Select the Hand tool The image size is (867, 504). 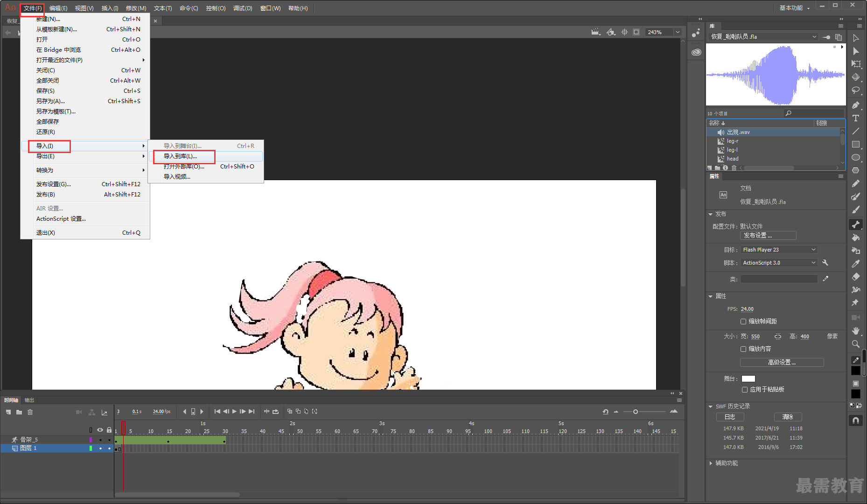click(856, 331)
